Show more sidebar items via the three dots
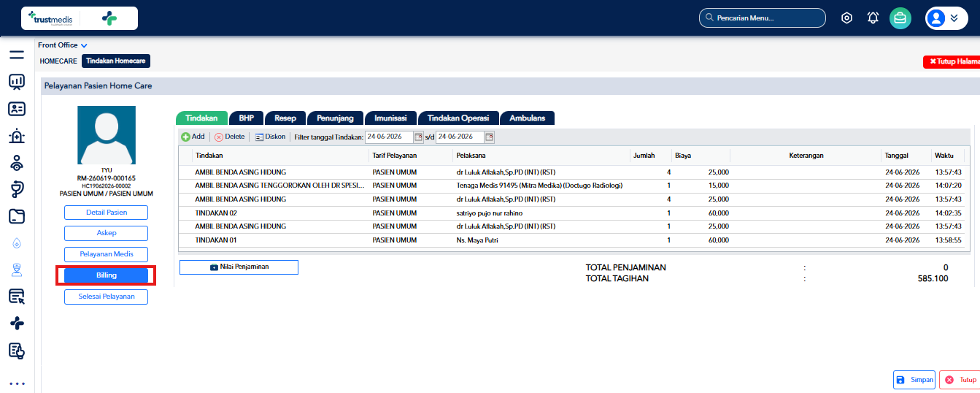Viewport: 980px width, 393px height. [17, 383]
